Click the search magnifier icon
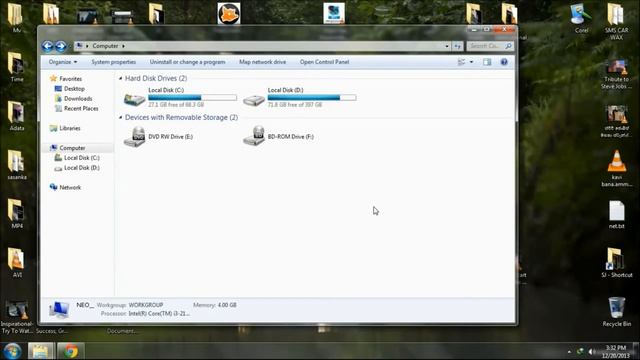Image resolution: width=640 pixels, height=360 pixels. [x=509, y=46]
